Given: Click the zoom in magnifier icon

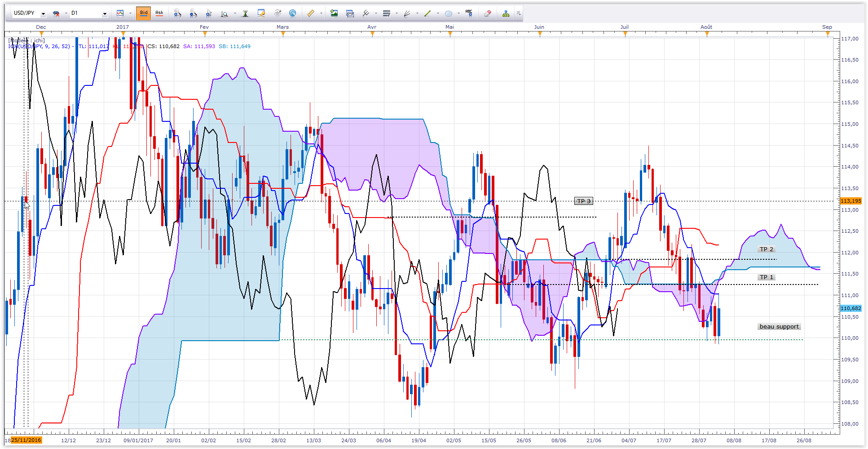Looking at the screenshot, I should tap(177, 13).
